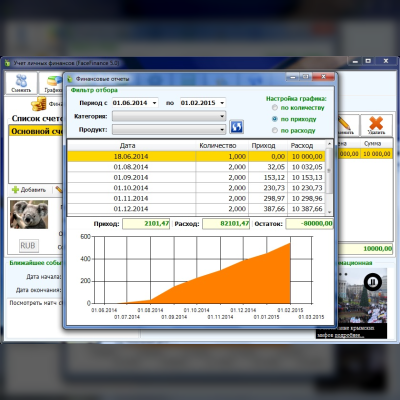Open the end date 01.02.2015 dropdown
This screenshot has width=400, height=400.
[x=222, y=103]
